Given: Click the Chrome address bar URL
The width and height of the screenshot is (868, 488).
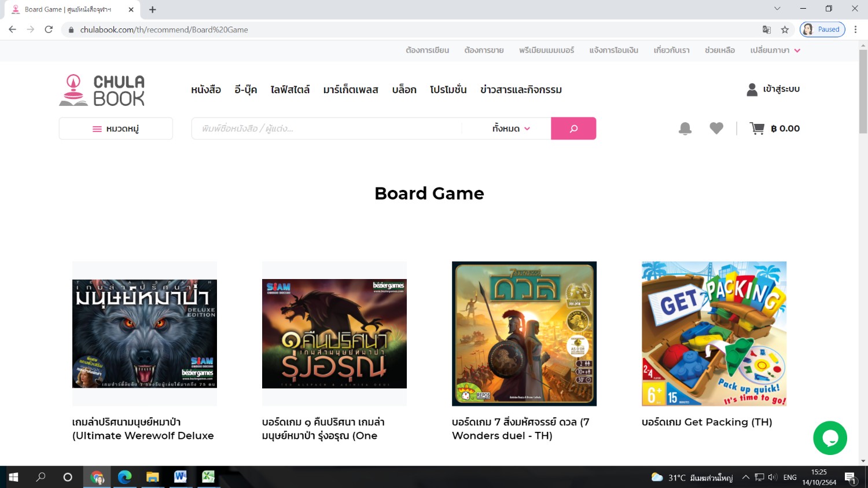Looking at the screenshot, I should tap(164, 30).
